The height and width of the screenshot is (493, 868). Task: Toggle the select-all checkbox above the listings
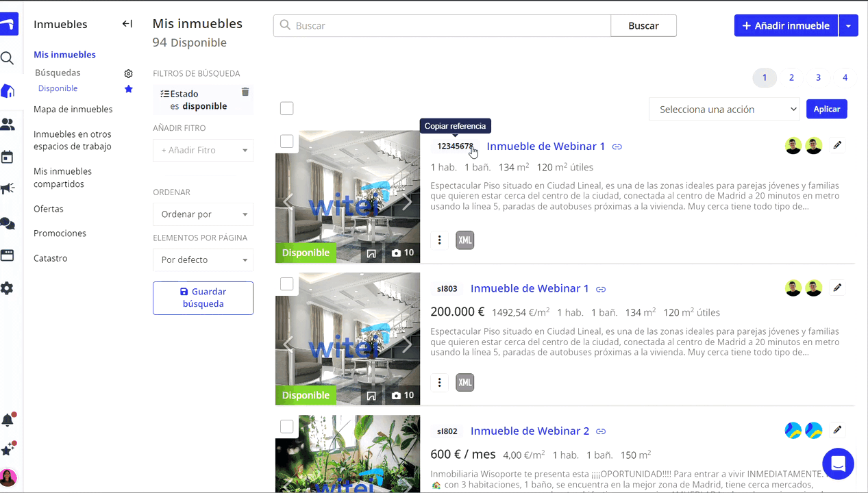click(x=286, y=108)
